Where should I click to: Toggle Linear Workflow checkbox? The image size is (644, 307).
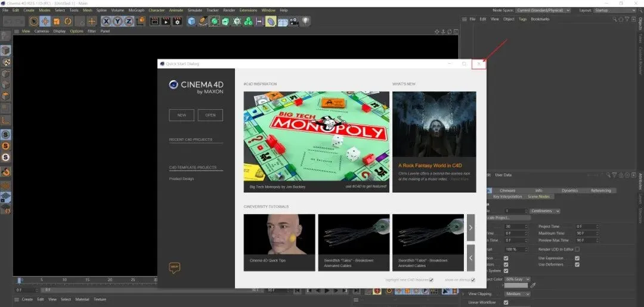[506, 302]
